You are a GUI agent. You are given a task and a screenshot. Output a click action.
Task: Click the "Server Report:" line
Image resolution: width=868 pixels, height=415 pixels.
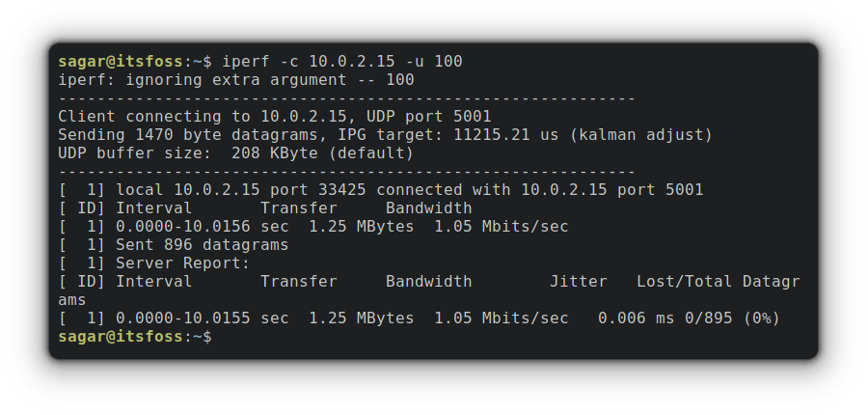183,263
